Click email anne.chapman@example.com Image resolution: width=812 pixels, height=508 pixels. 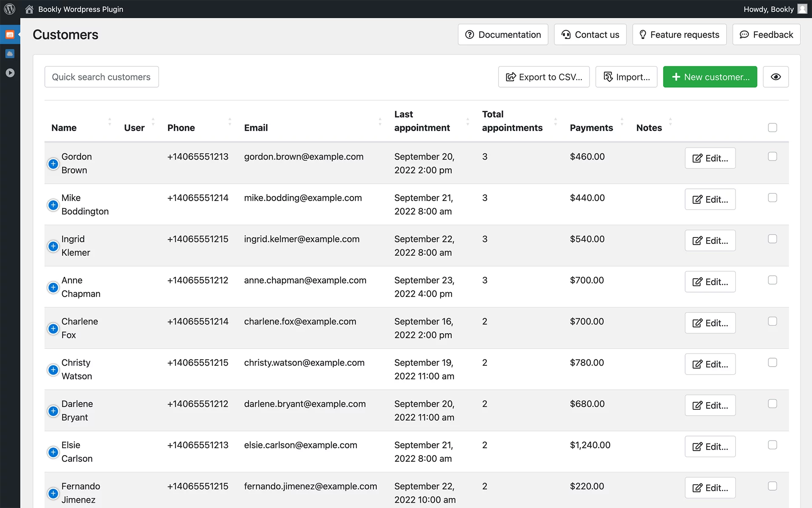tap(305, 280)
